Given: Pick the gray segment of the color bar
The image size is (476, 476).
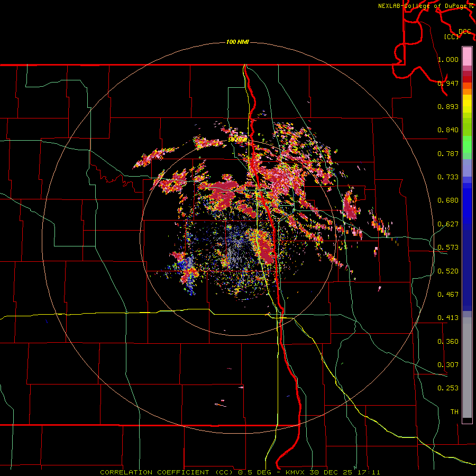Looking at the screenshot, I should (x=467, y=368).
